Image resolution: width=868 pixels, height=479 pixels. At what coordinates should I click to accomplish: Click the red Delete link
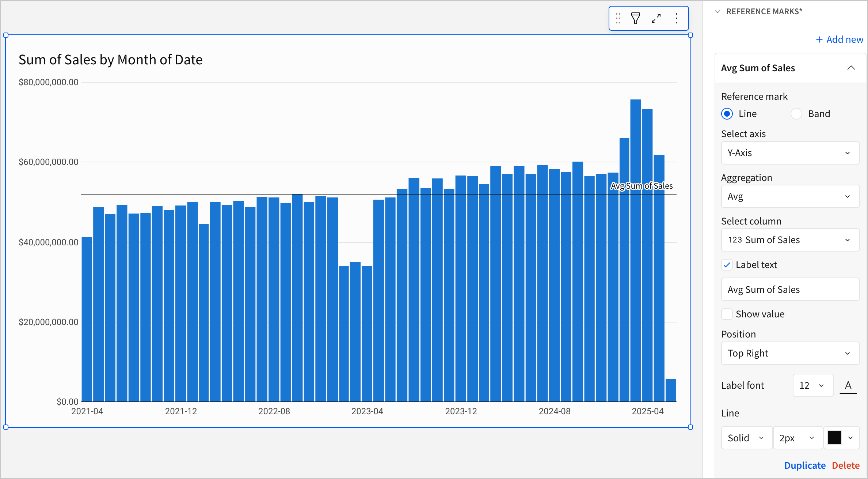(x=846, y=465)
